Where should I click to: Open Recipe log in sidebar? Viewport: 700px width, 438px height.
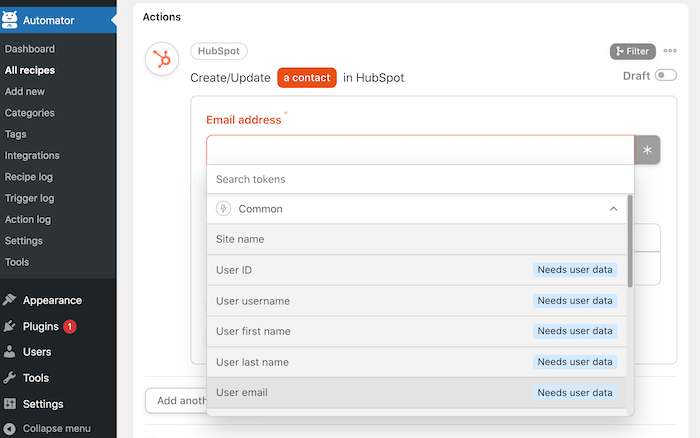pos(29,177)
